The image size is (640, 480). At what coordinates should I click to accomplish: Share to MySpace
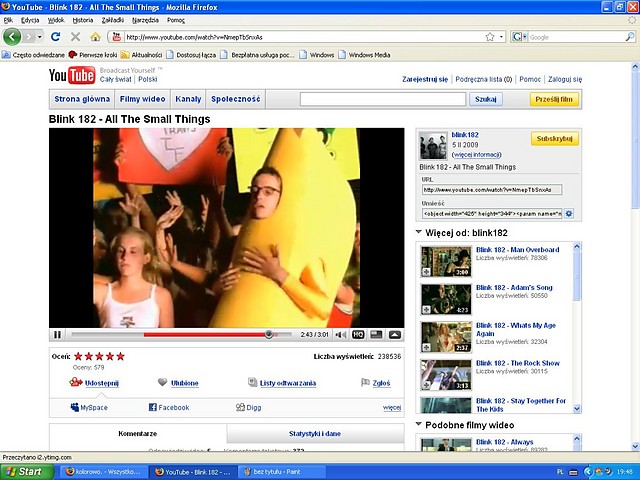point(89,407)
